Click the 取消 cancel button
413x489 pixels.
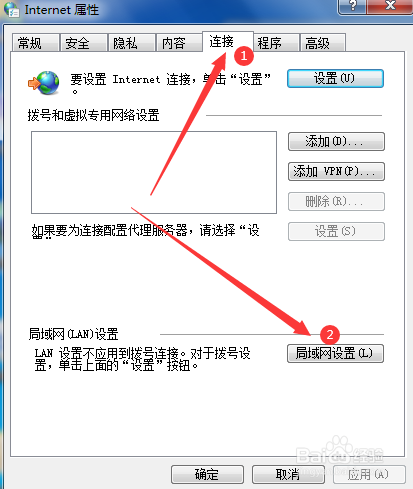(288, 474)
